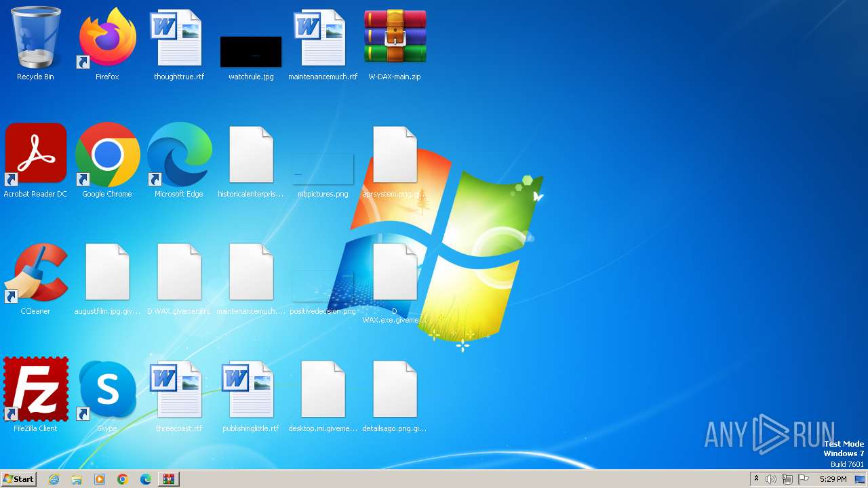Viewport: 868px width, 488px height.
Task: Click the Show Desktop button
Action: [x=861, y=479]
